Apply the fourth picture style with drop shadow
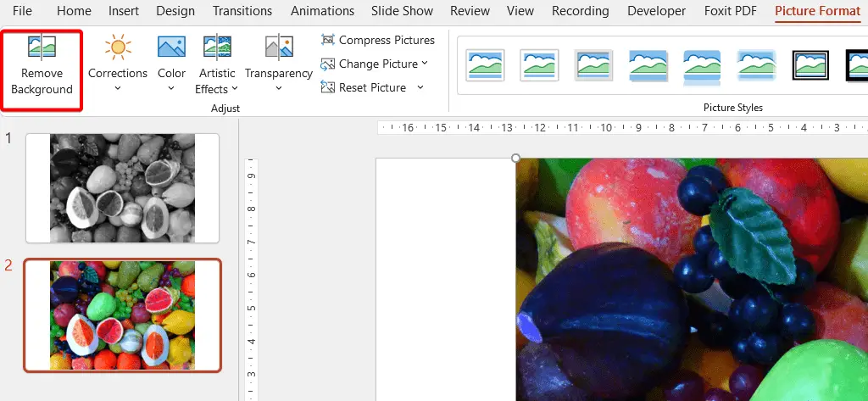This screenshot has width=868, height=401. pos(648,65)
